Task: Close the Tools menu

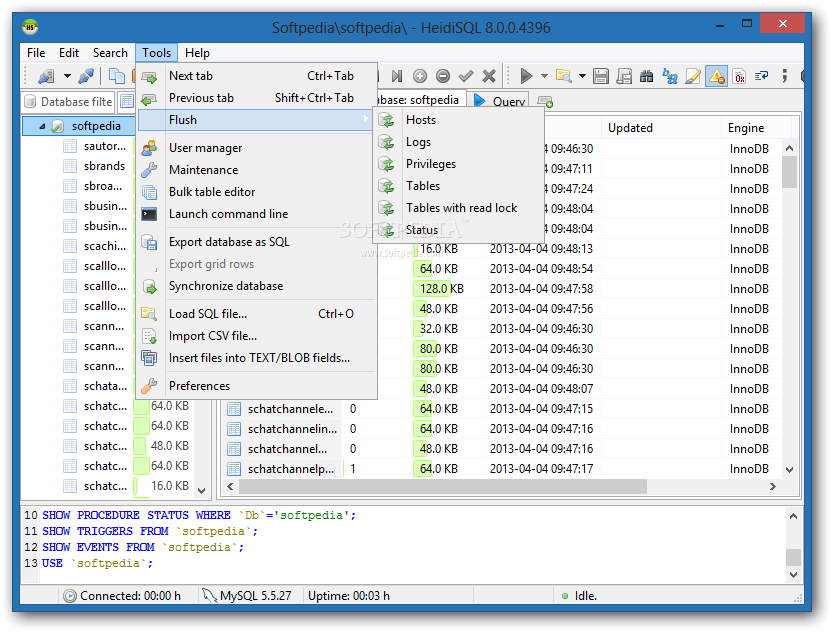Action: pyautogui.click(x=156, y=53)
